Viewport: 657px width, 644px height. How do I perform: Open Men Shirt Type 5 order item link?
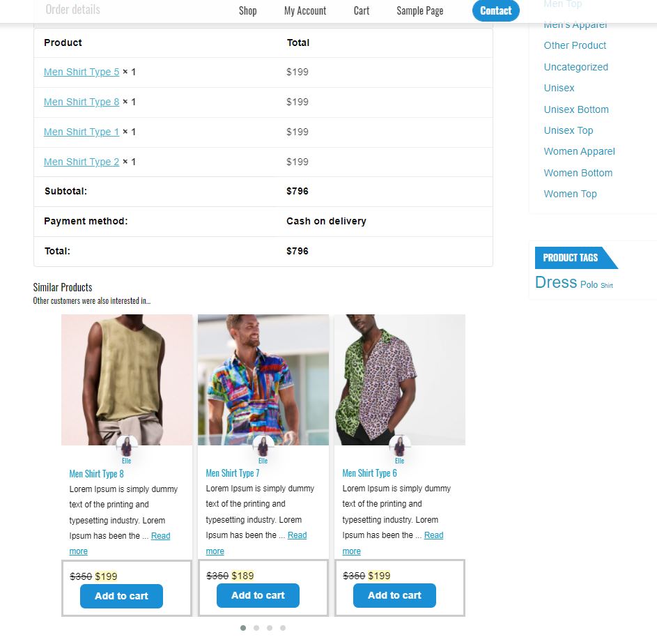[82, 72]
